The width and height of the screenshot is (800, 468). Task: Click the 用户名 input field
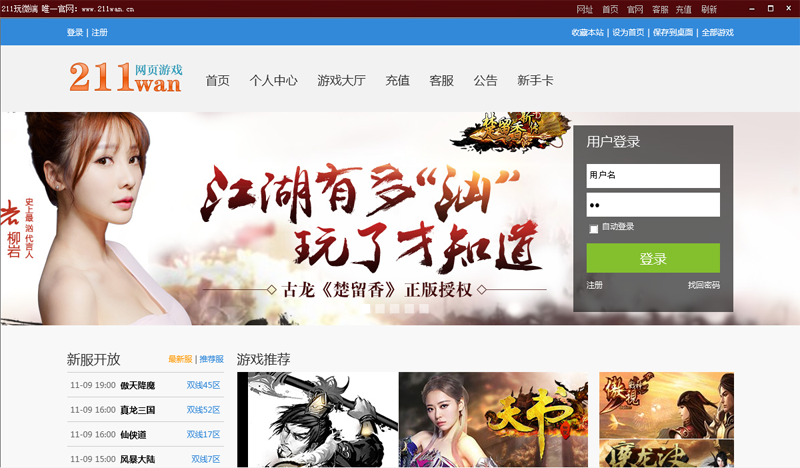[652, 175]
